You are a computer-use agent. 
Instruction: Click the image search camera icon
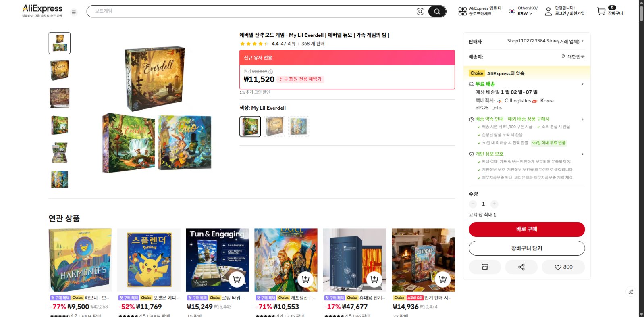tap(420, 11)
